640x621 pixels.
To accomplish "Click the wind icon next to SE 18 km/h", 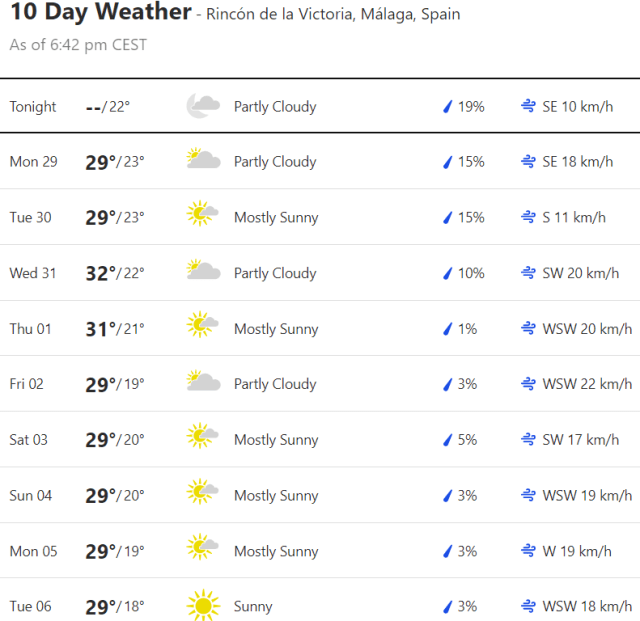I will 528,161.
